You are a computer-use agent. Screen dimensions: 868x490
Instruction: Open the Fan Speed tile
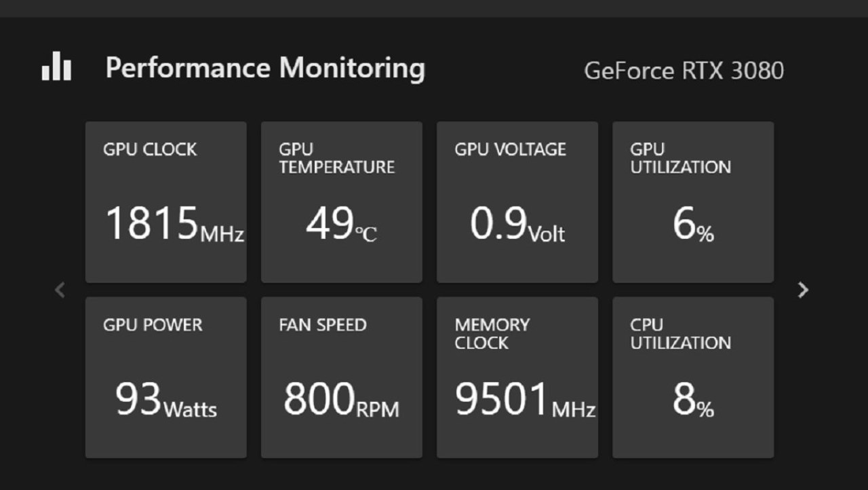tap(342, 377)
